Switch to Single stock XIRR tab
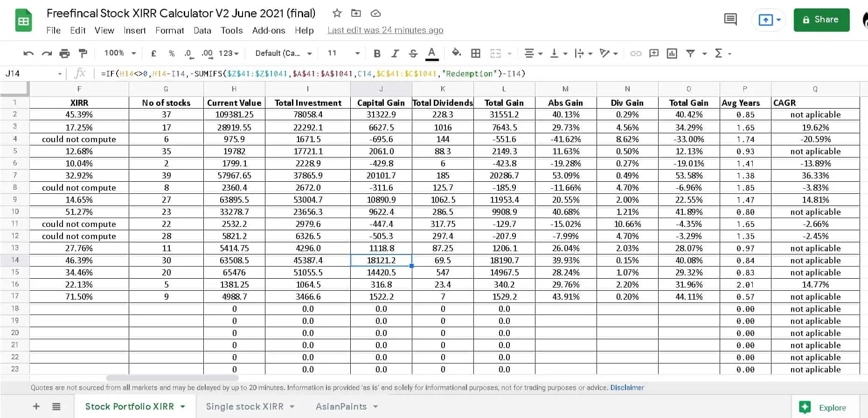 tap(244, 406)
